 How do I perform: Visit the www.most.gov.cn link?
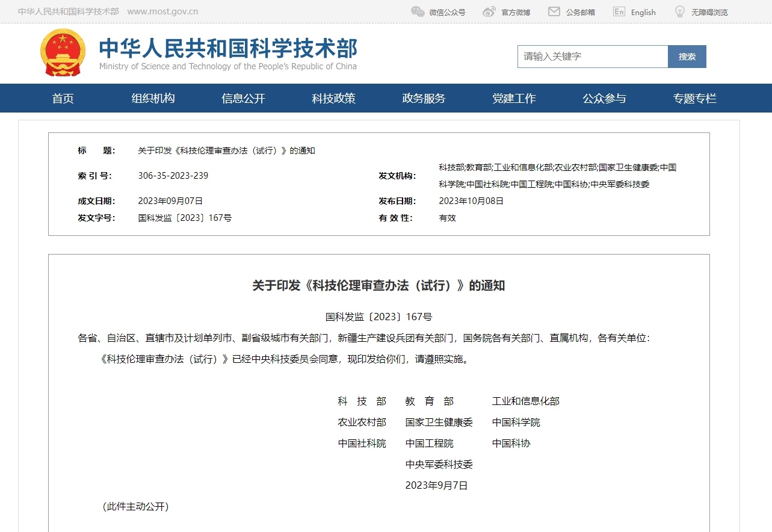pos(162,11)
